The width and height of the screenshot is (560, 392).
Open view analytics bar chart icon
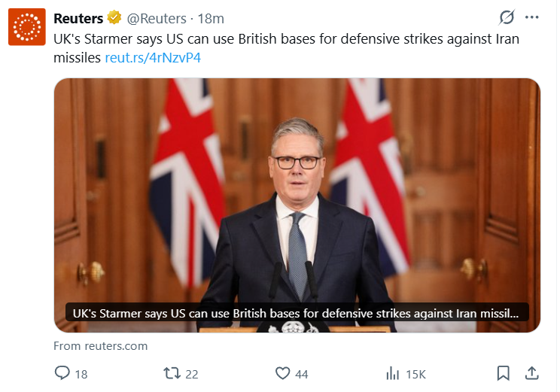click(392, 373)
